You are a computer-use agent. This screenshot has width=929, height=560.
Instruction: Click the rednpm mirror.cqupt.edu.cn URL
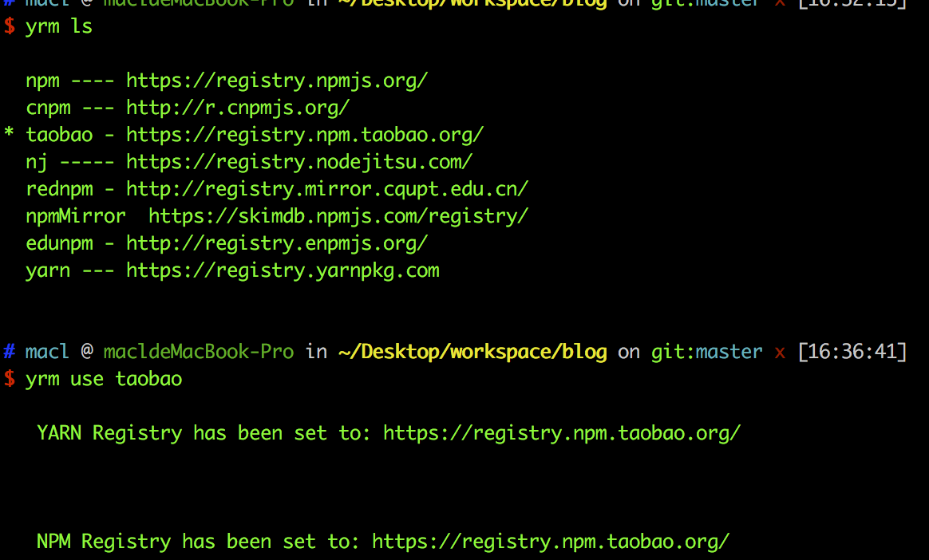tap(327, 189)
